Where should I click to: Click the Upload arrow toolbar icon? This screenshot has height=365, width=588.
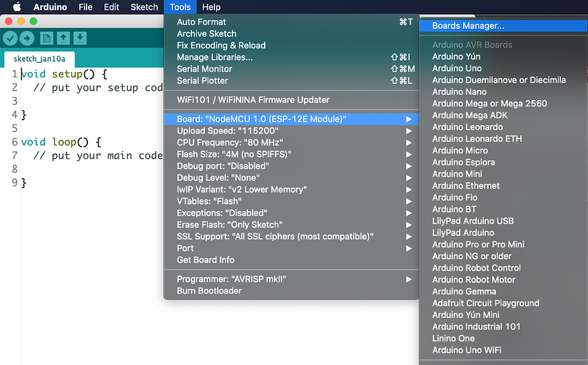click(27, 38)
